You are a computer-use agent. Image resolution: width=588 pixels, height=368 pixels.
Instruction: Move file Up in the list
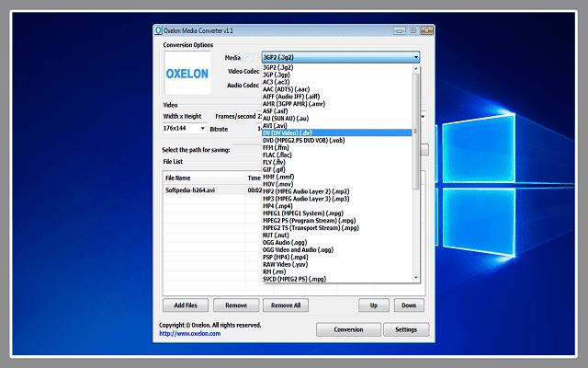373,305
